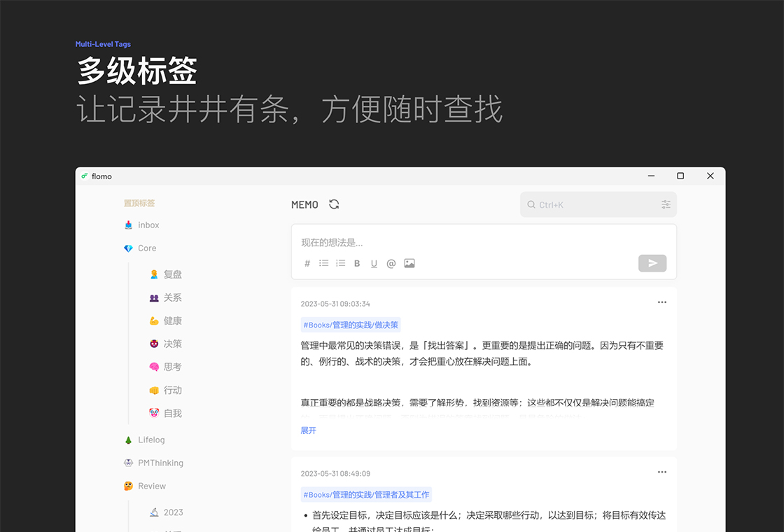This screenshot has height=532, width=784.
Task: Open search filter options
Action: [666, 204]
